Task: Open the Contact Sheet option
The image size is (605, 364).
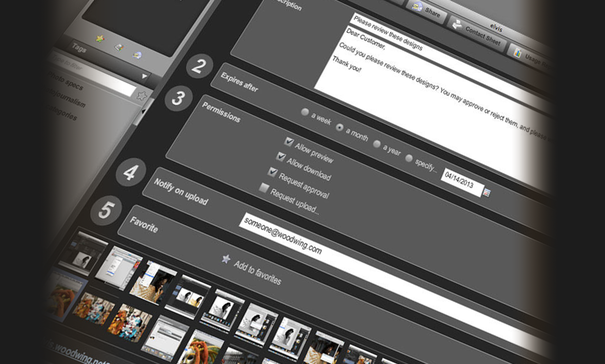Action: (477, 33)
